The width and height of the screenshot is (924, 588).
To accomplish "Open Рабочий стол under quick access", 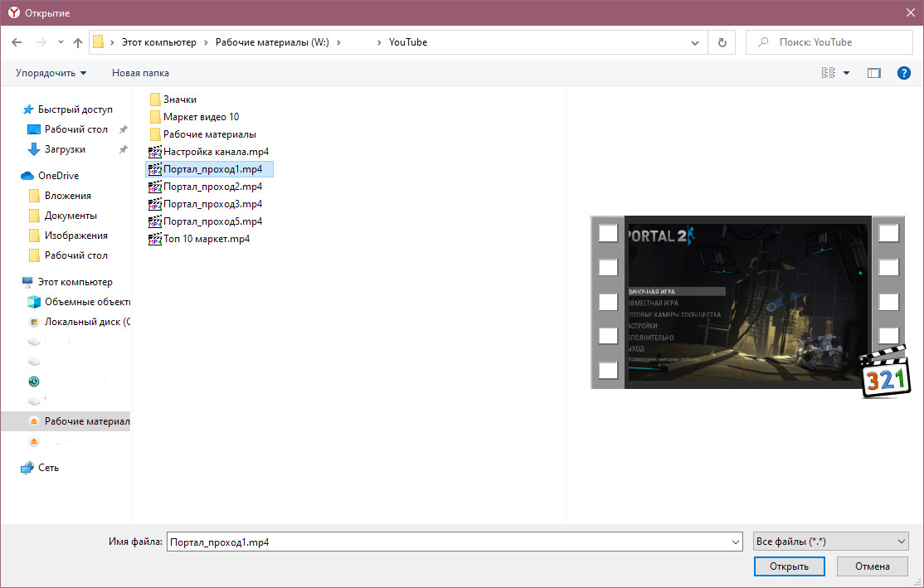I will [76, 129].
